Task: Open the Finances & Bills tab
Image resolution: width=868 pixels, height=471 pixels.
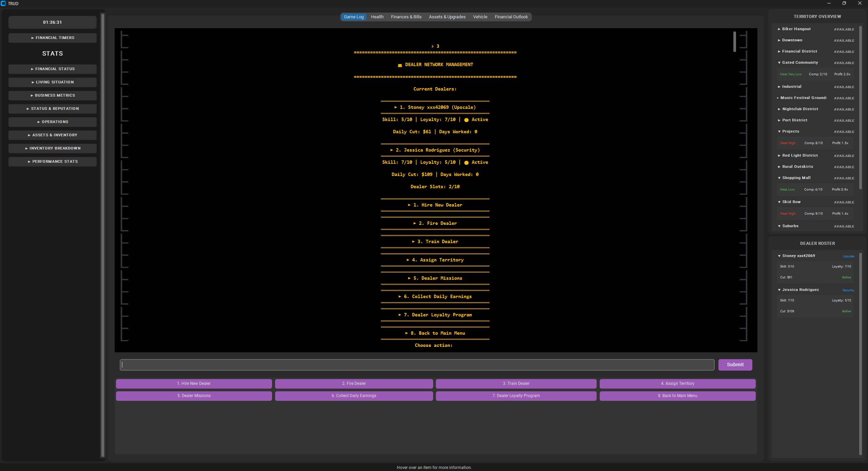Action: coord(406,17)
